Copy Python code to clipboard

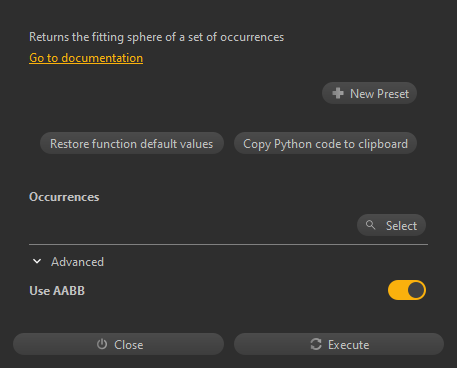325,143
